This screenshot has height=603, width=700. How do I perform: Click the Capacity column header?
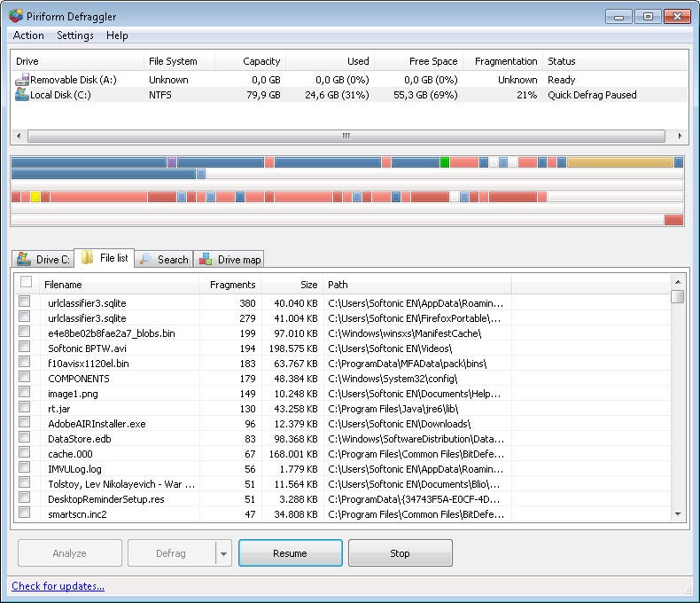251,61
